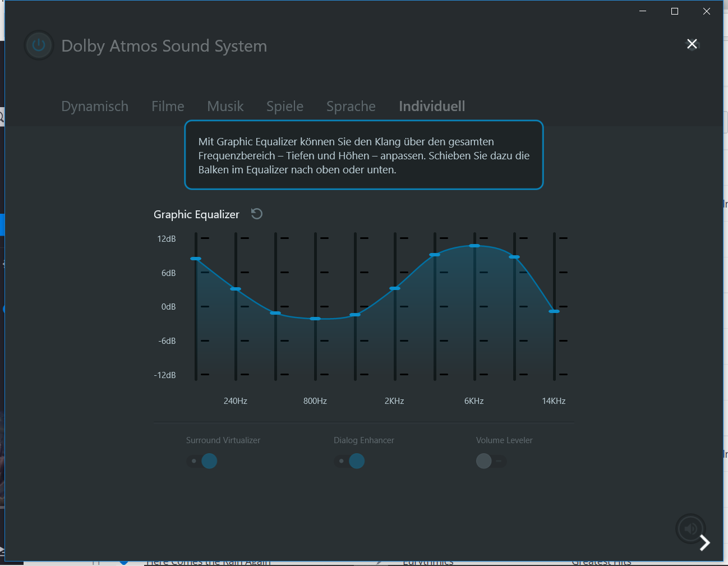Click the 6KHz equalizer slider handle
Image resolution: width=728 pixels, height=566 pixels.
[474, 246]
